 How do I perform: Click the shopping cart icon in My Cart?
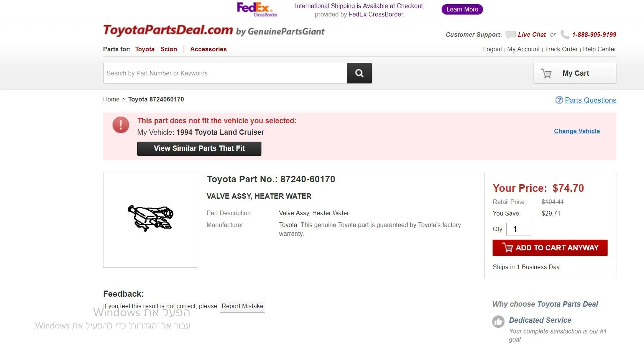546,74
